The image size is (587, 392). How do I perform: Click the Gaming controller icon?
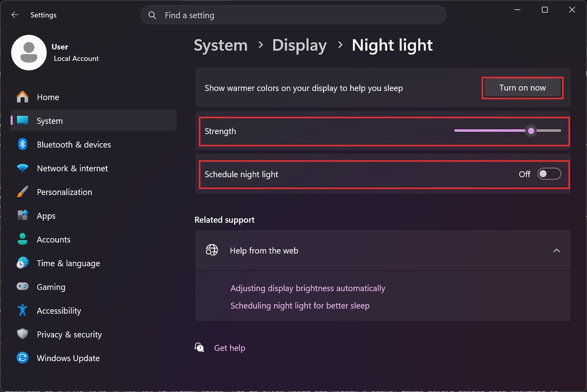[23, 286]
